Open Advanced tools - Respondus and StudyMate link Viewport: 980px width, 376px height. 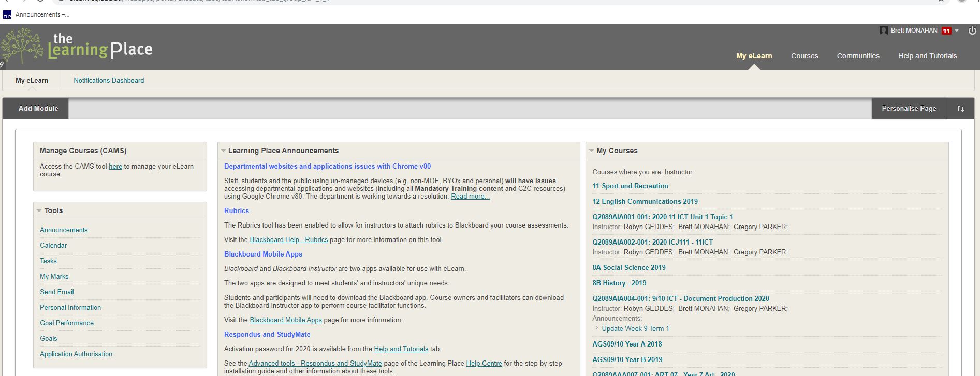[x=315, y=364]
